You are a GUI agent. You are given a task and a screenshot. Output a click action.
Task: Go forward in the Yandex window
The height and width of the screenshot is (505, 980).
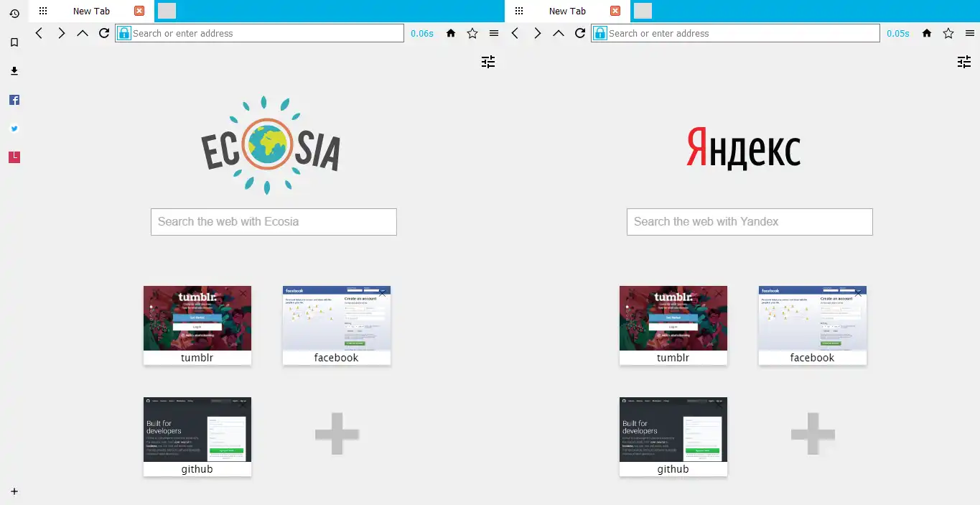pos(537,33)
